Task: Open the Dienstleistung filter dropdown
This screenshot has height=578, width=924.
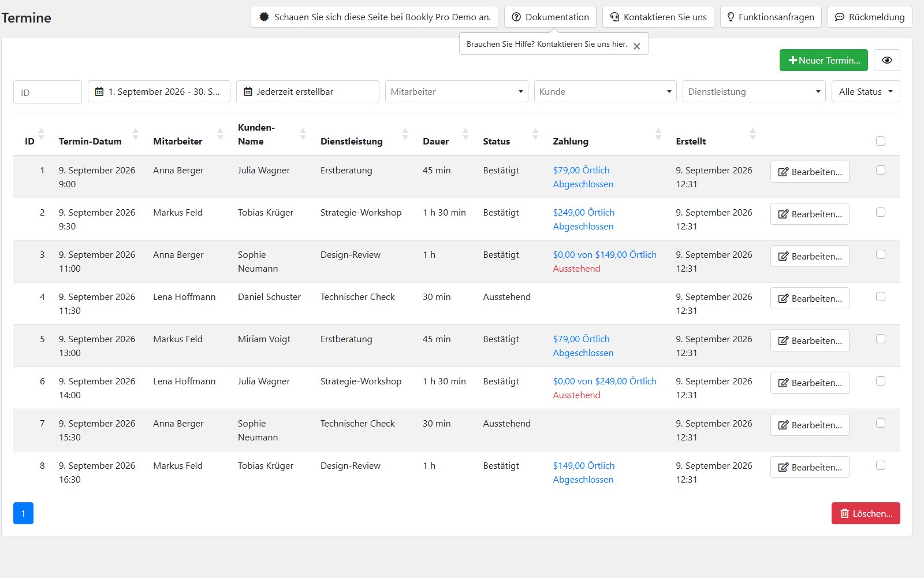Action: (x=754, y=91)
